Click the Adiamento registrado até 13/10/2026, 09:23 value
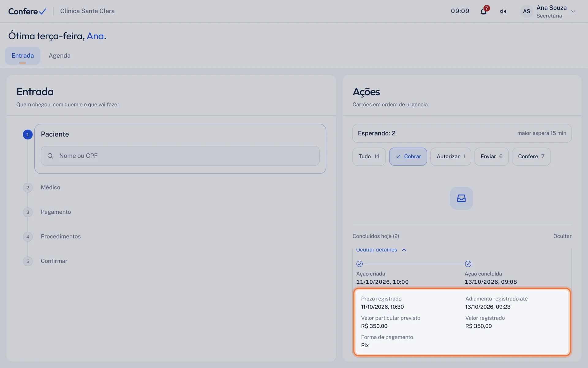The width and height of the screenshot is (588, 368). [x=488, y=307]
